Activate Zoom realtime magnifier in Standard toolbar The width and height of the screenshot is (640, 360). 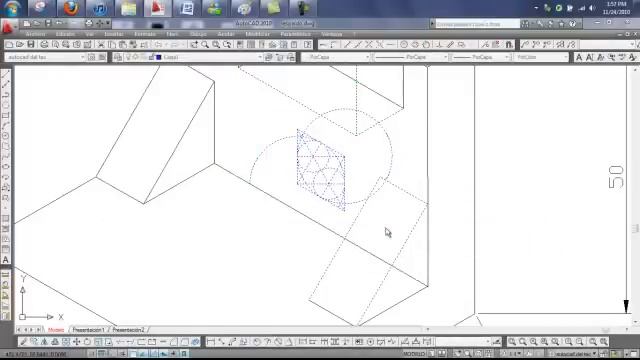[x=205, y=44]
